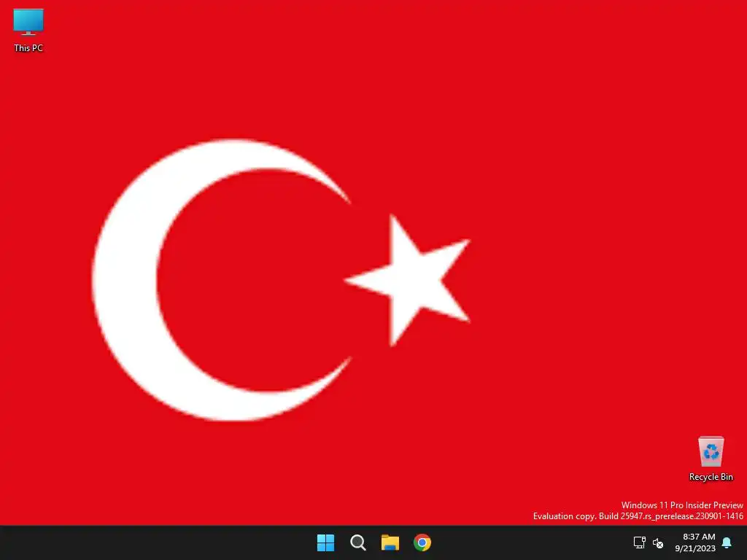
Task: Launch Google Chrome from taskbar
Action: pyautogui.click(x=422, y=542)
